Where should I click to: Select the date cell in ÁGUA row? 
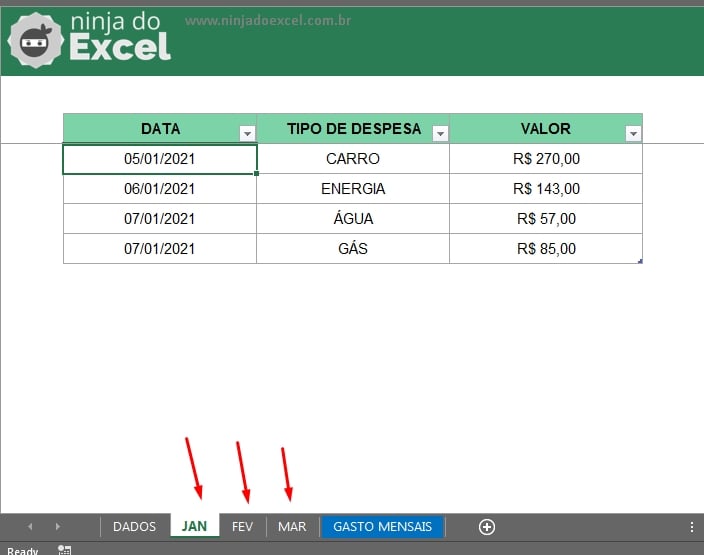coord(160,219)
